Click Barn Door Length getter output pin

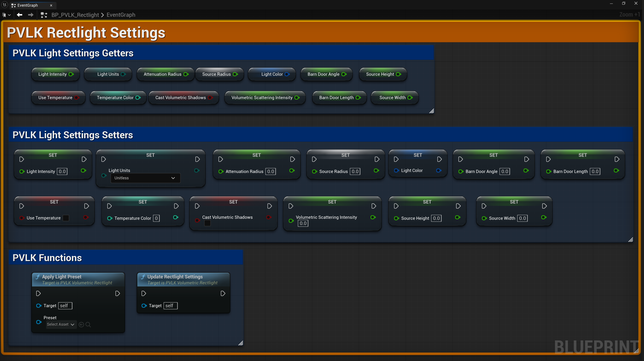(x=358, y=98)
